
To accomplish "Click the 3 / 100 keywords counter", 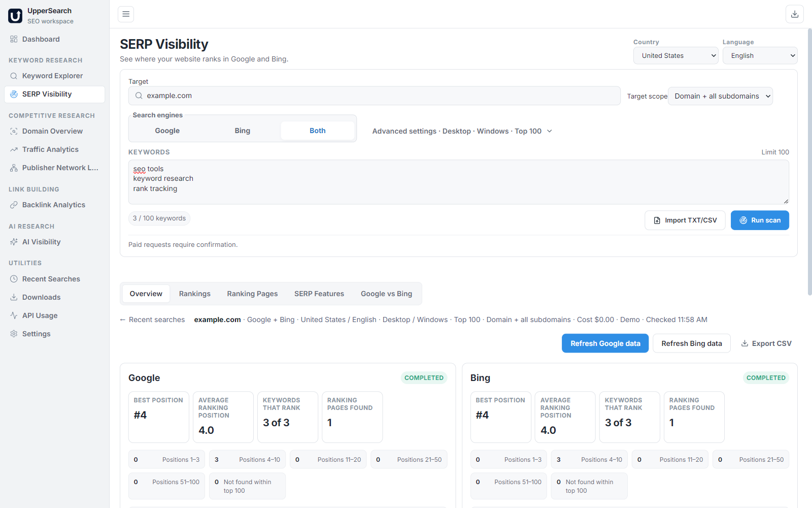I will [x=159, y=218].
